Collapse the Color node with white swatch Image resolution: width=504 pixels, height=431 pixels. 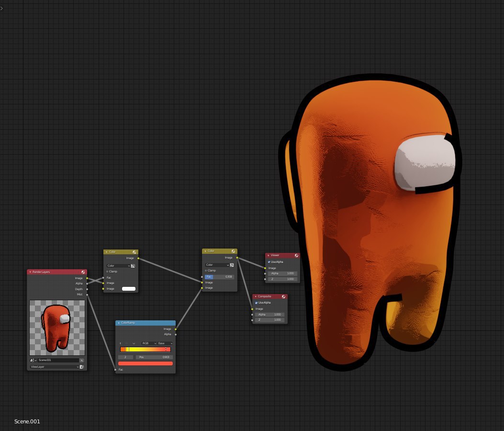106,252
